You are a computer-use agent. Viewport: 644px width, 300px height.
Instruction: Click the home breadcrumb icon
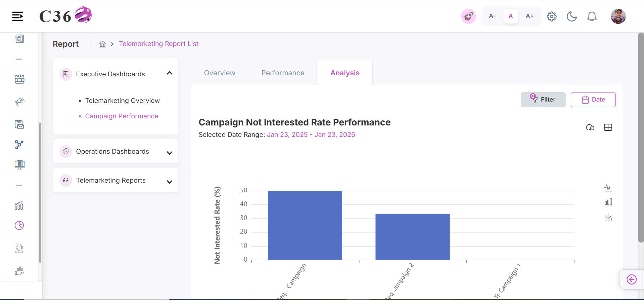pyautogui.click(x=103, y=44)
